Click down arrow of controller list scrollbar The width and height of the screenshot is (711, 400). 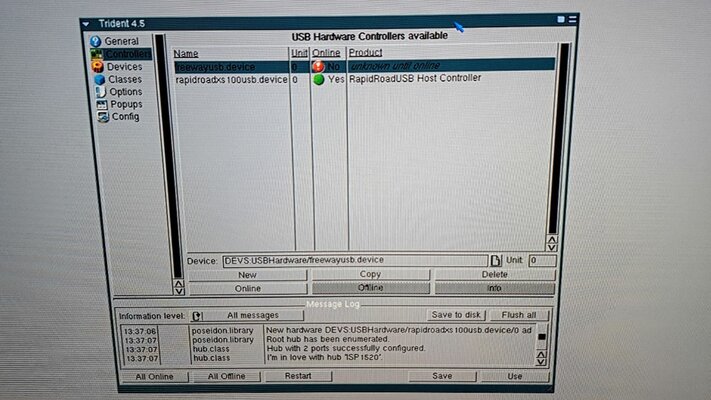(x=551, y=245)
